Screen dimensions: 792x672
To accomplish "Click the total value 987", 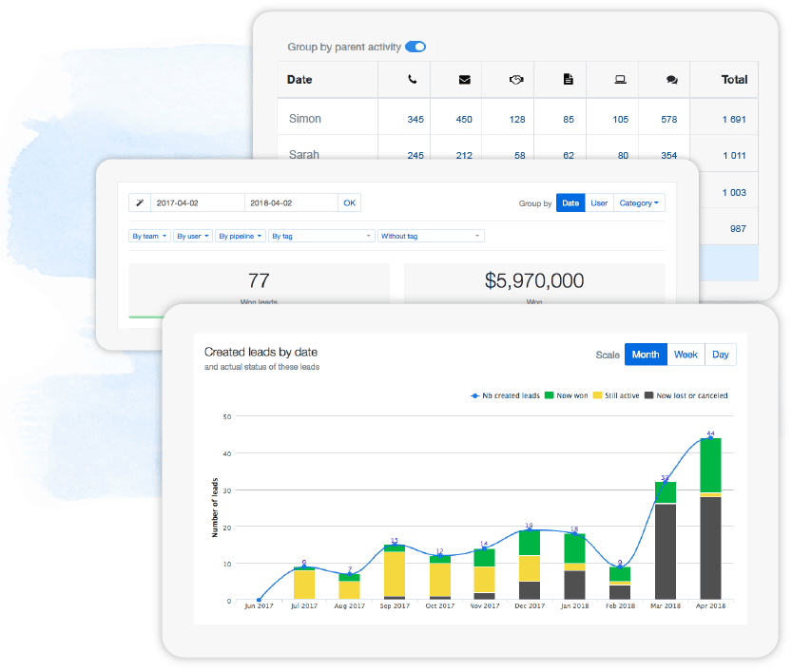I will pos(738,229).
